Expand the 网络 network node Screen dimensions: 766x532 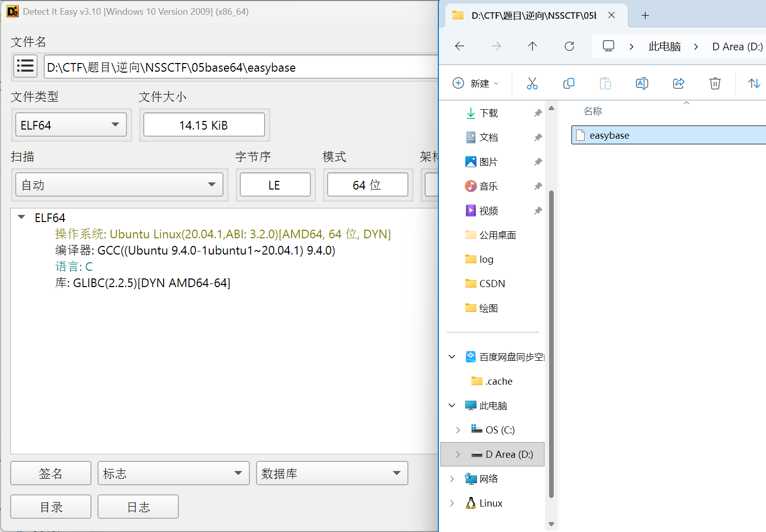click(452, 479)
